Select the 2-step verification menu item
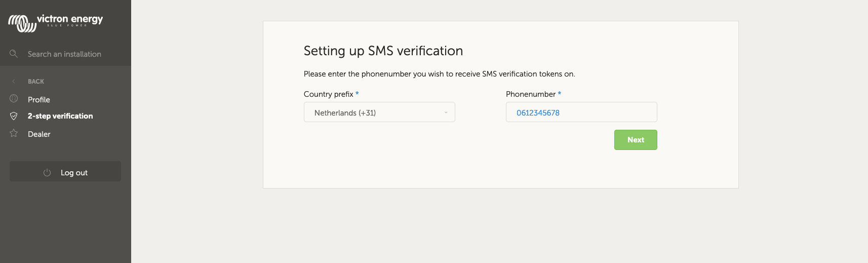Image resolution: width=868 pixels, height=263 pixels. pos(60,116)
